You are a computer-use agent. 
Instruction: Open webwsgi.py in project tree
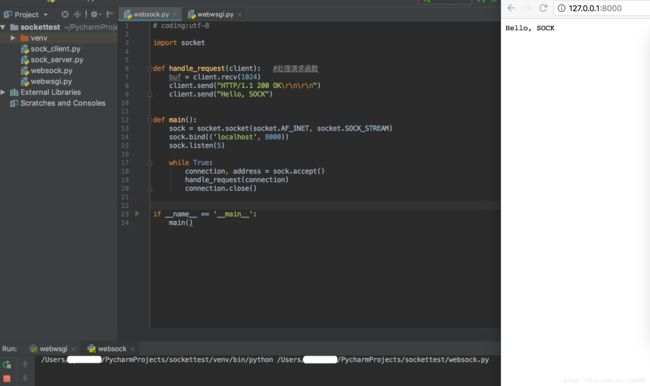click(51, 81)
